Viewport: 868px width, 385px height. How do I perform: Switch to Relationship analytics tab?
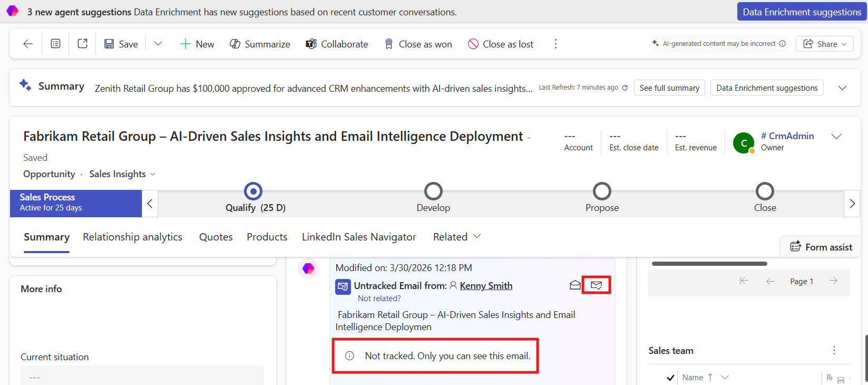pos(132,237)
